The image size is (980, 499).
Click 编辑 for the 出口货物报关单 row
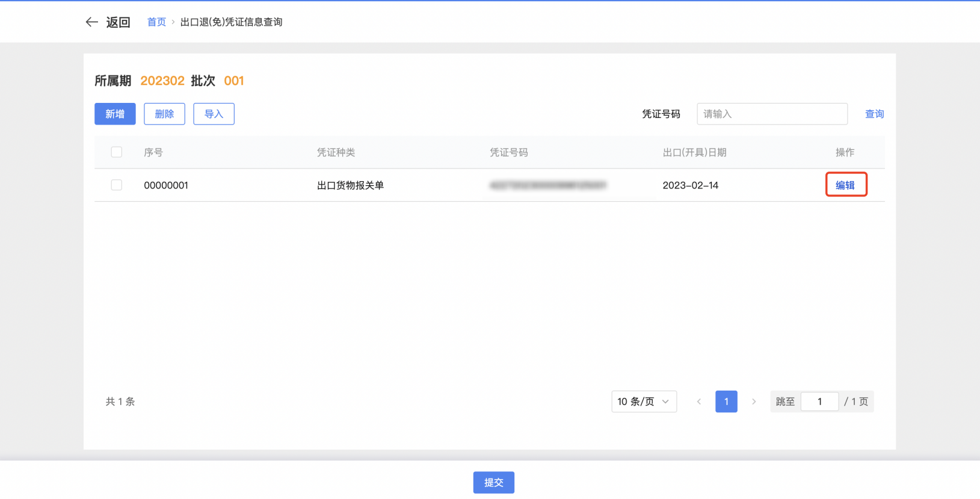tap(845, 185)
